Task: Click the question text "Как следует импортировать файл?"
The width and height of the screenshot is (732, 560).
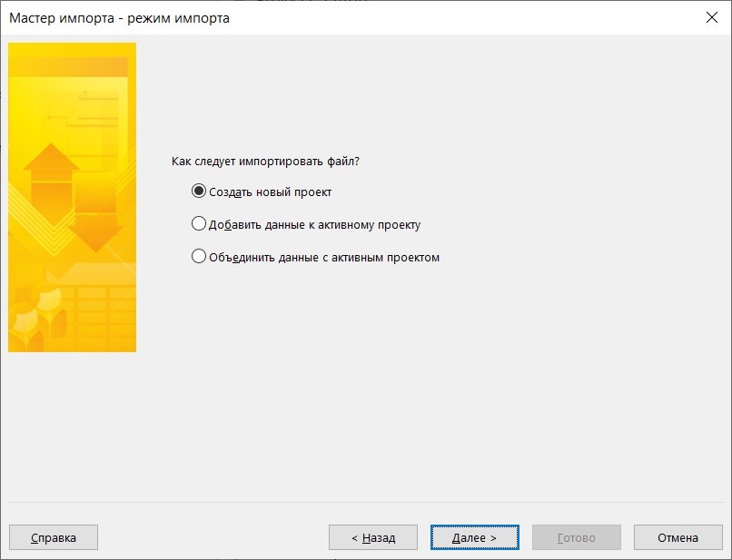Action: [x=265, y=162]
